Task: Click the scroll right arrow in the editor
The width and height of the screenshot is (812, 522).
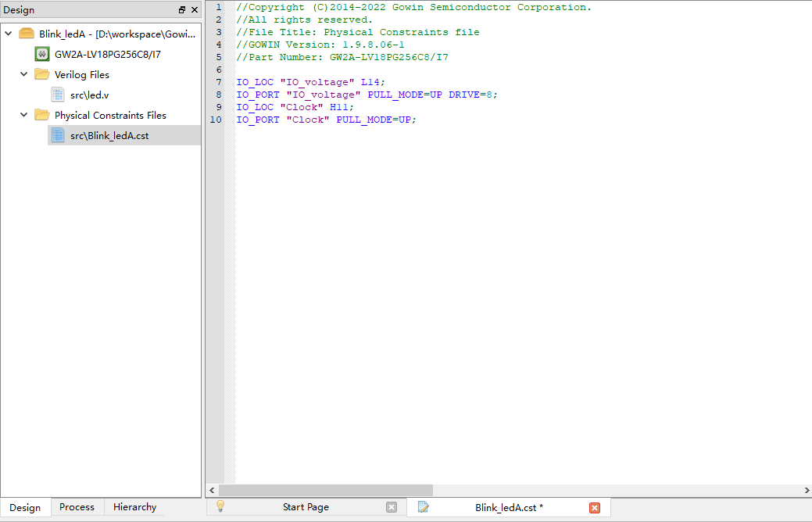Action: coord(807,490)
